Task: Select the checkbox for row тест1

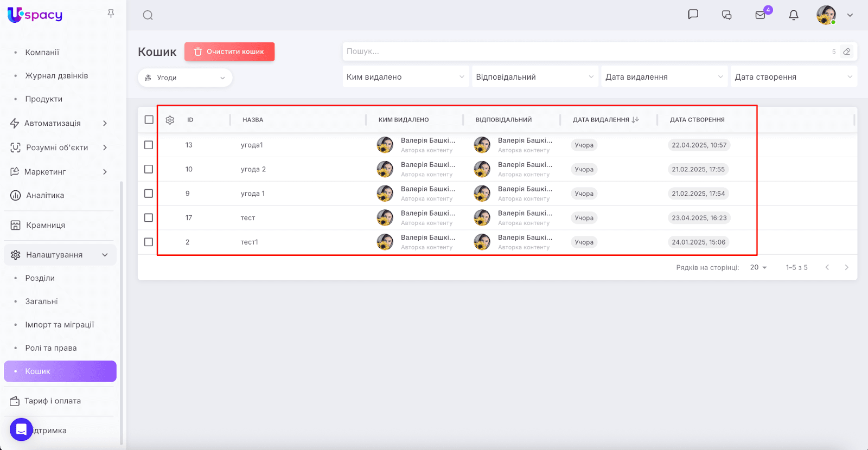Action: [x=149, y=242]
